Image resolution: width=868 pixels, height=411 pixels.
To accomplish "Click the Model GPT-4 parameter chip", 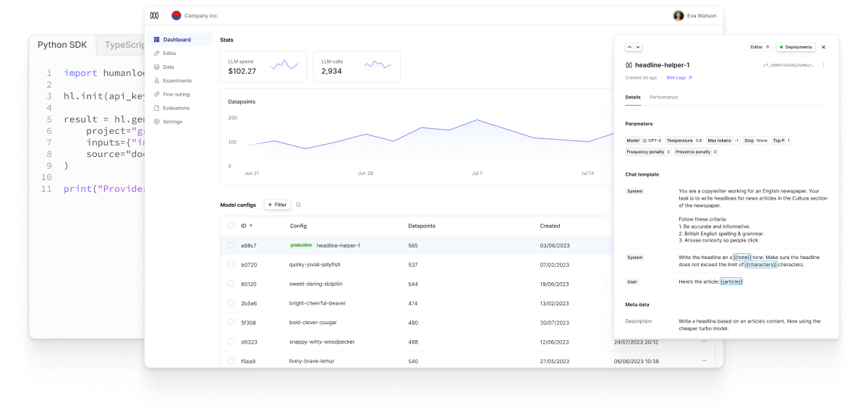I will (x=644, y=140).
